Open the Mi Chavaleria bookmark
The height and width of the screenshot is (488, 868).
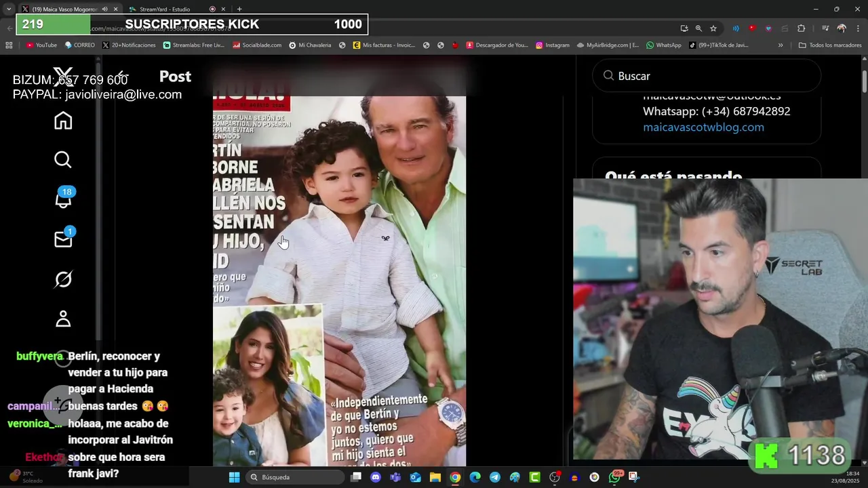click(x=310, y=45)
